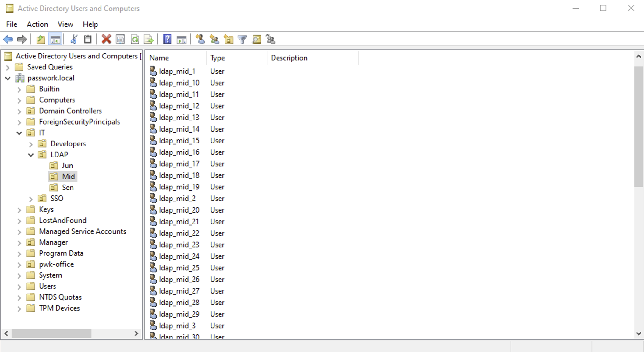The width and height of the screenshot is (644, 352).
Task: Click the Description column header
Action: pyautogui.click(x=313, y=58)
